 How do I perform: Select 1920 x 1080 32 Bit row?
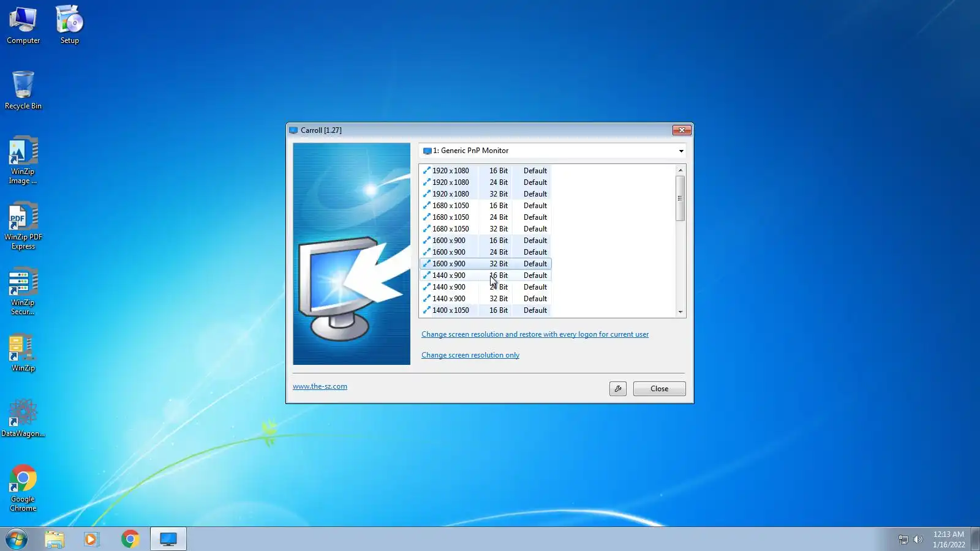485,194
